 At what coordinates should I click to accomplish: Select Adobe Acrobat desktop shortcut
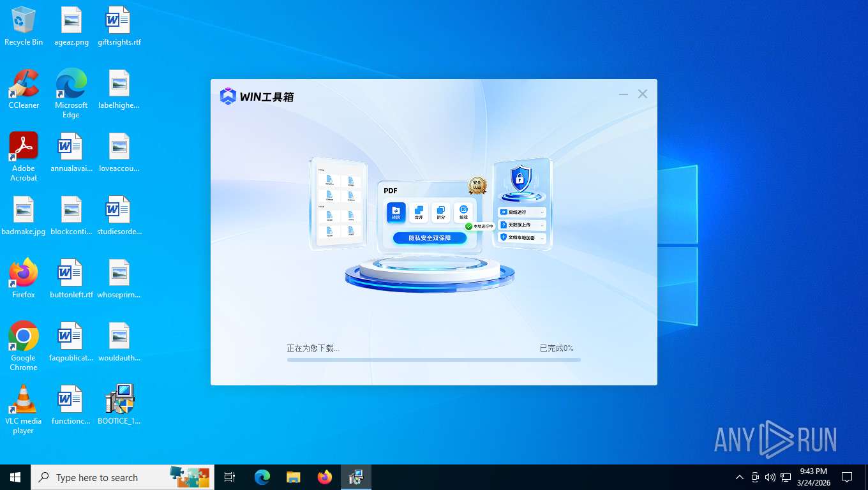pos(24,157)
